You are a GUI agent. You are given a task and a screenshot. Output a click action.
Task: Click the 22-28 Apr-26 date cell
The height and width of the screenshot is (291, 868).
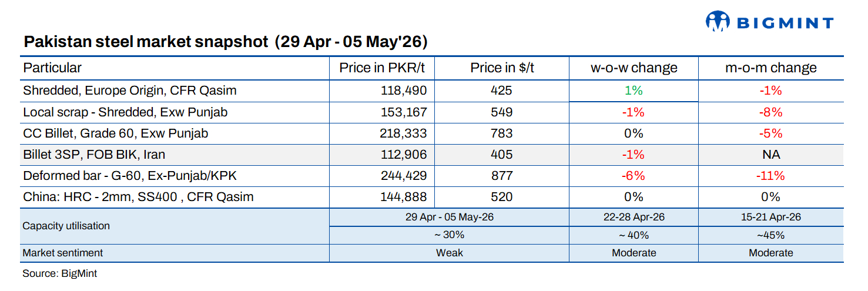coord(634,217)
